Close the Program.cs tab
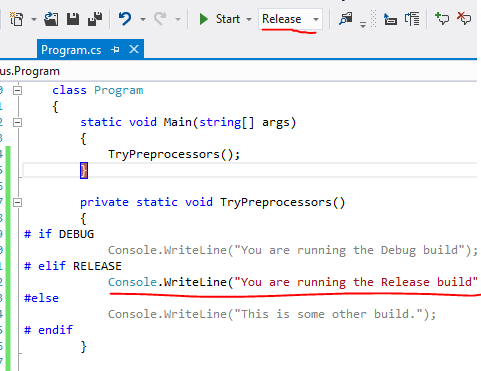The height and width of the screenshot is (371, 481). pyautogui.click(x=134, y=49)
